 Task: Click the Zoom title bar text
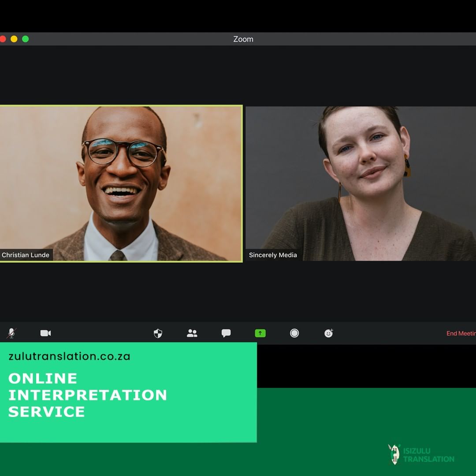243,39
